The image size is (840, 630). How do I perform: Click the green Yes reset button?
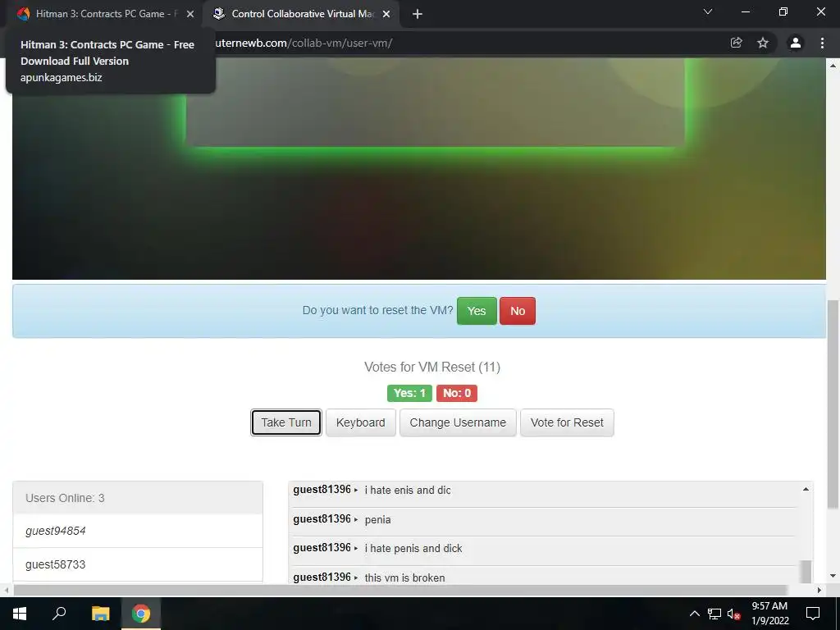[477, 311]
